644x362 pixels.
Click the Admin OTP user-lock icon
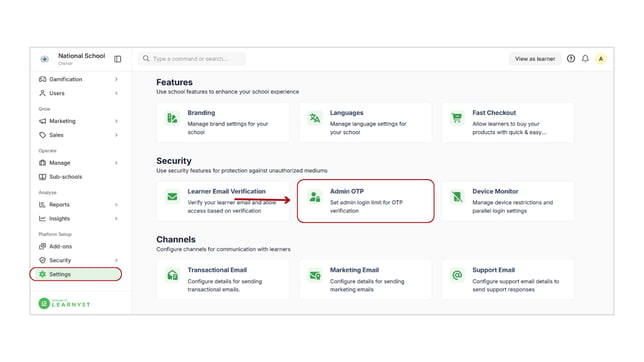(315, 197)
